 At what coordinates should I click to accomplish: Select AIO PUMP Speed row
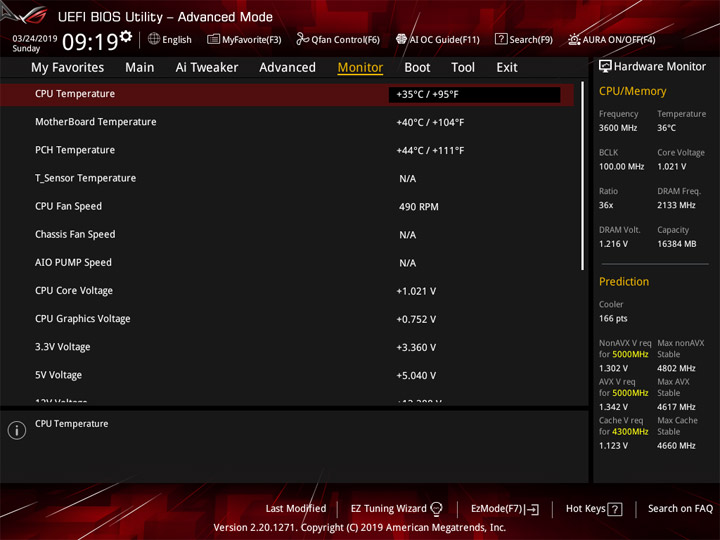click(287, 263)
